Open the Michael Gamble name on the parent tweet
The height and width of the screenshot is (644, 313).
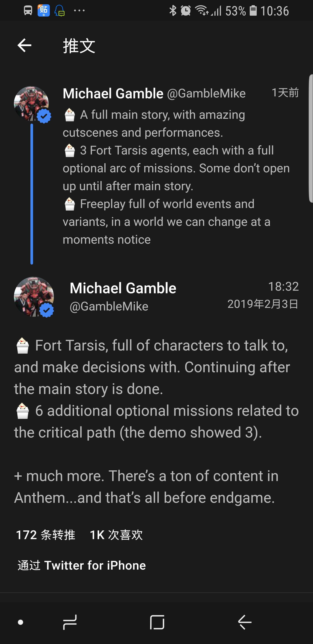[113, 94]
